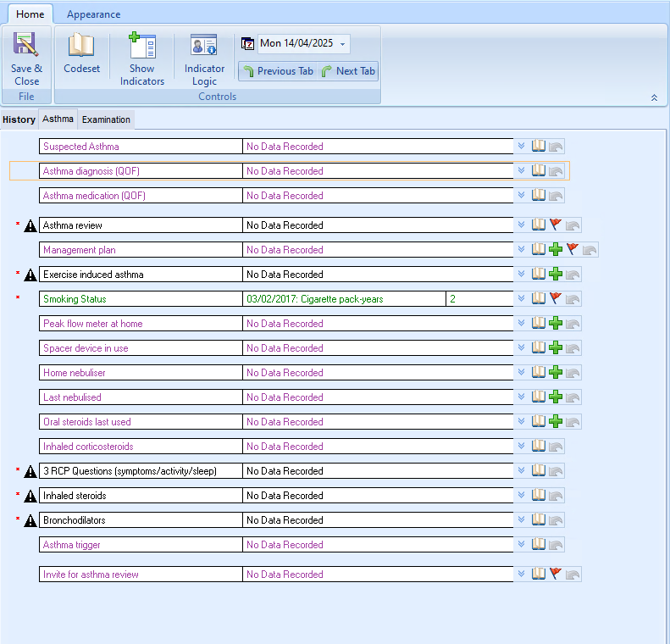Click warning triangle beside Asthma review
Screen dimensions: 670x644
(30, 225)
